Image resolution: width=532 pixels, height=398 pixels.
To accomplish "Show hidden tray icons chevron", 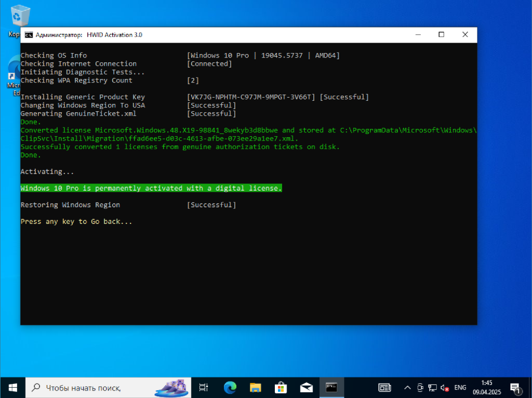I will click(407, 388).
